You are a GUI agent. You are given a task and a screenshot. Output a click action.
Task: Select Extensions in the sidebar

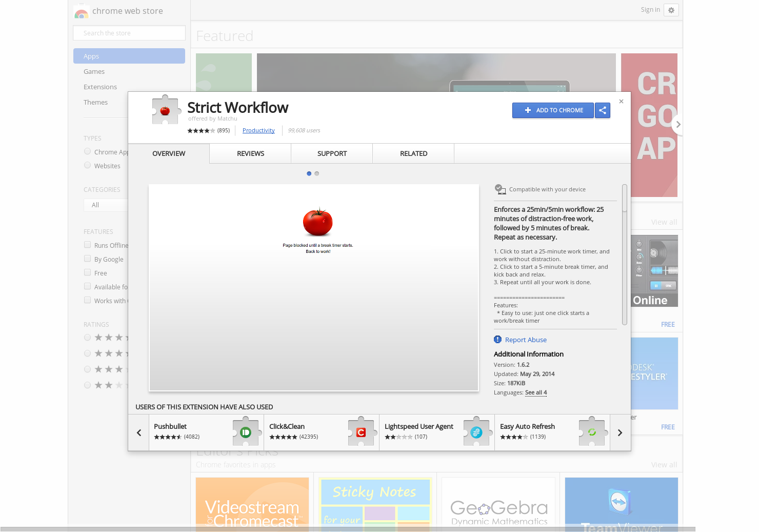tap(100, 87)
